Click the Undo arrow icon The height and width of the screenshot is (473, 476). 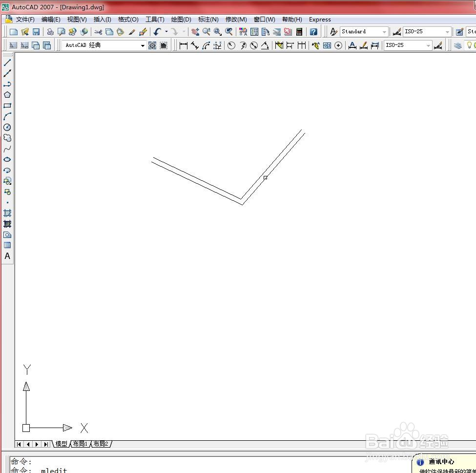pos(157,32)
